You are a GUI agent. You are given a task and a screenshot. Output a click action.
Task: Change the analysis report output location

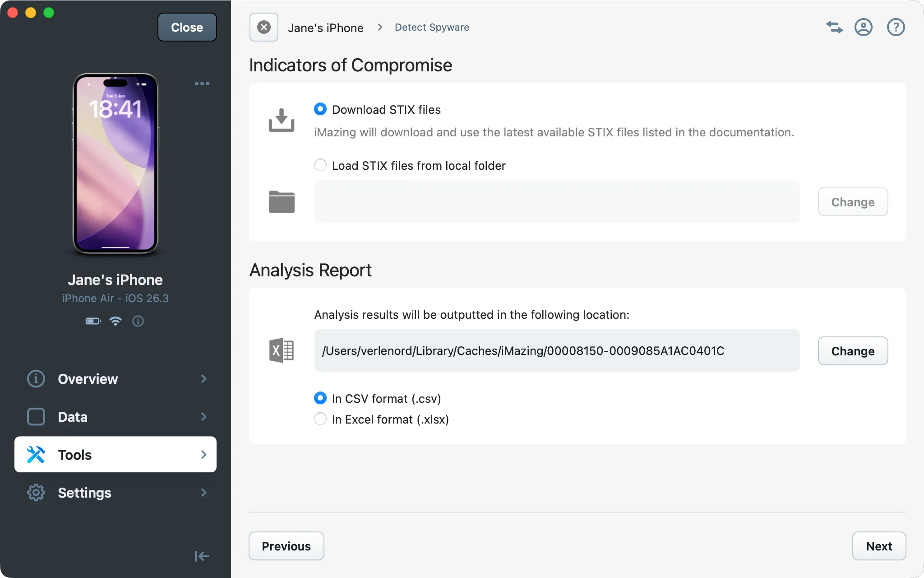pos(852,351)
